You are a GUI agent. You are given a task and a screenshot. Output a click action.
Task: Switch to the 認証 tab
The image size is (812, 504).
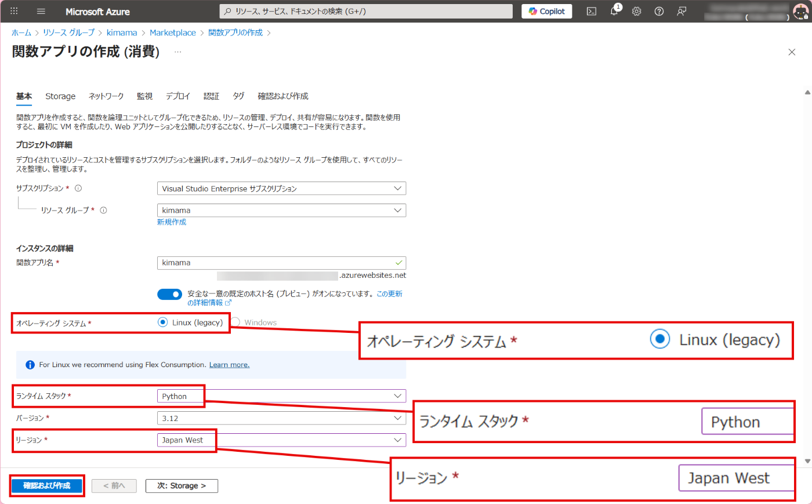click(211, 96)
